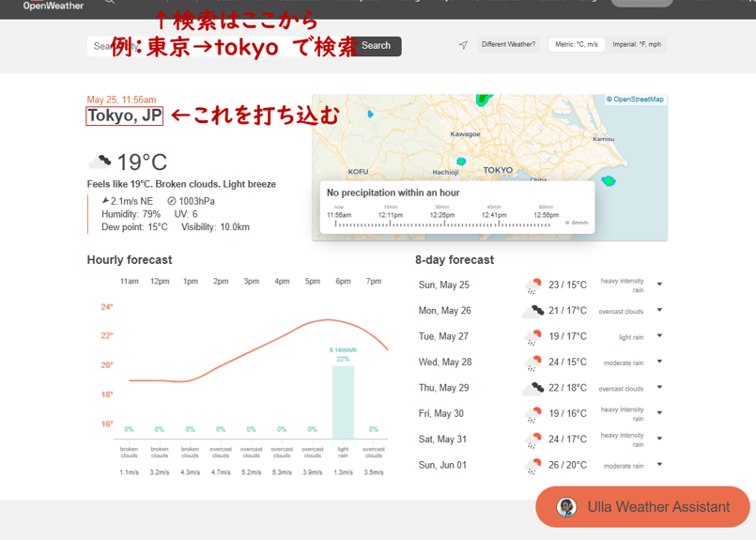Click the rain icon for Fri, May 30
Viewport: 756px width, 540px height.
[x=532, y=414]
